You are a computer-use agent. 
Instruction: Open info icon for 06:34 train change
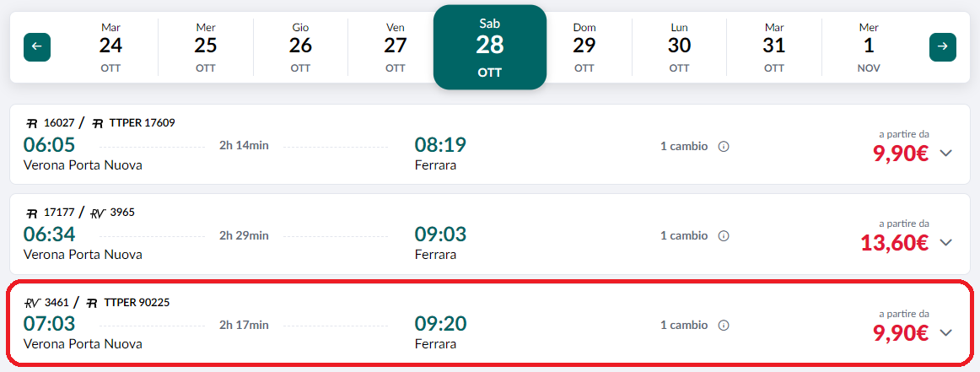(x=724, y=236)
